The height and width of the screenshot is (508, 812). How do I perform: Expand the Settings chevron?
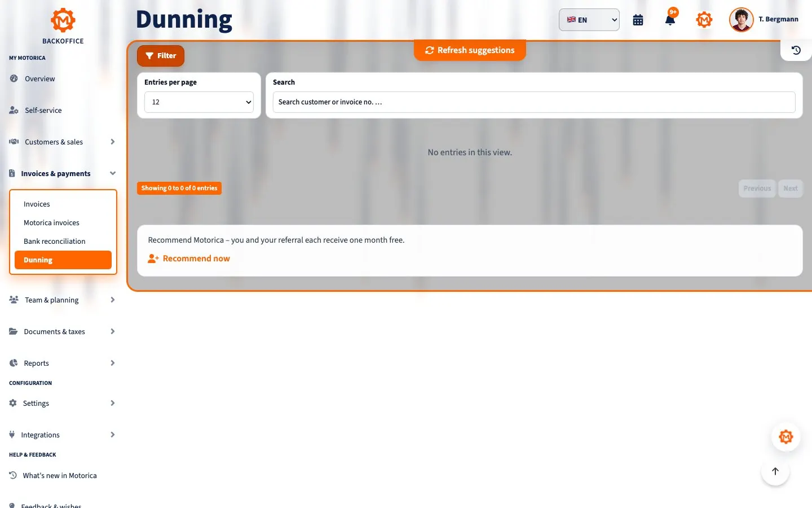113,403
